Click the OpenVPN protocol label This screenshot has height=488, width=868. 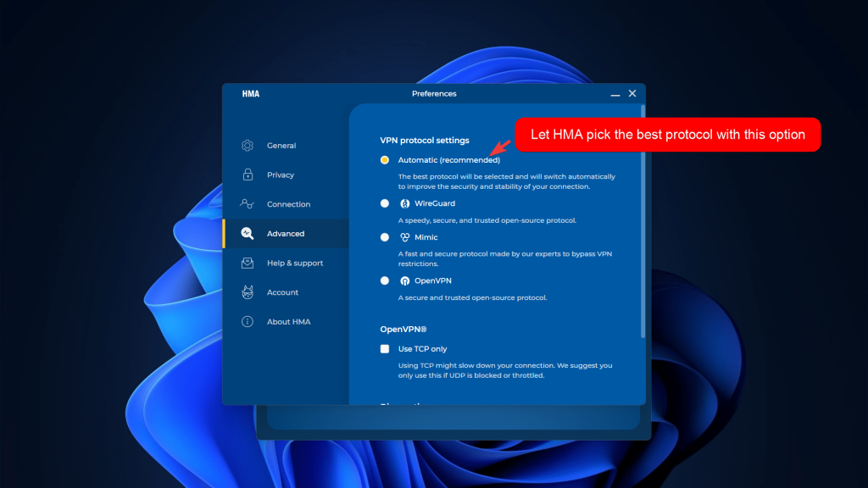(x=433, y=281)
